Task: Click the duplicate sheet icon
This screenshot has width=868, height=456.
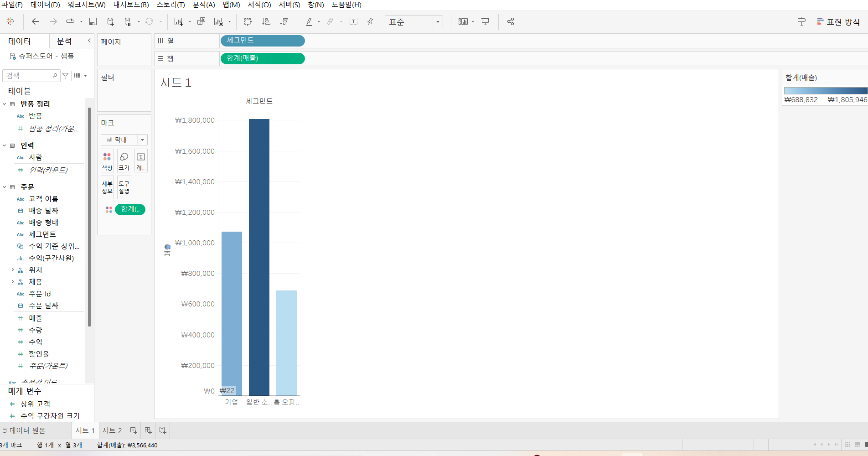Action: (201, 21)
